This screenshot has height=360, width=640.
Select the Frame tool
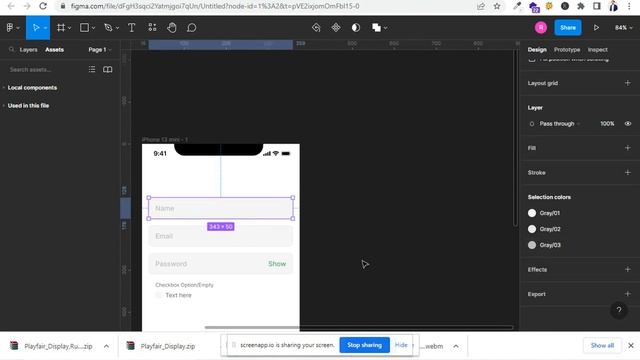pyautogui.click(x=61, y=27)
